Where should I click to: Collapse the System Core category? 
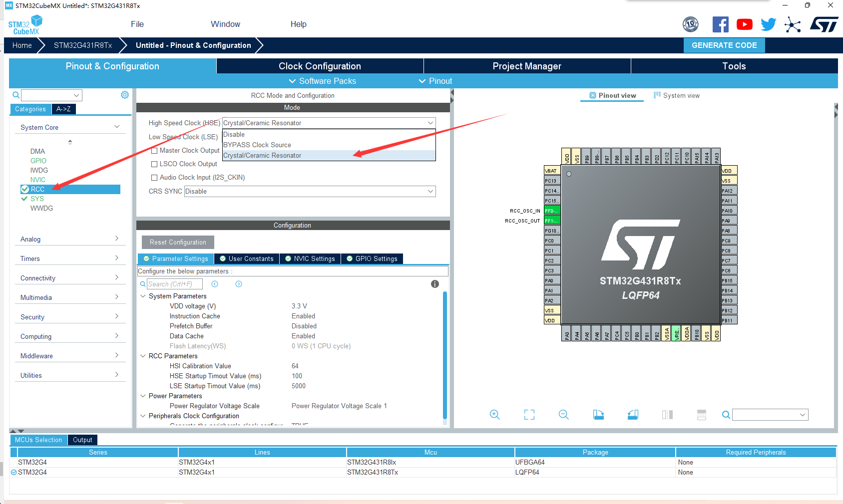point(116,127)
